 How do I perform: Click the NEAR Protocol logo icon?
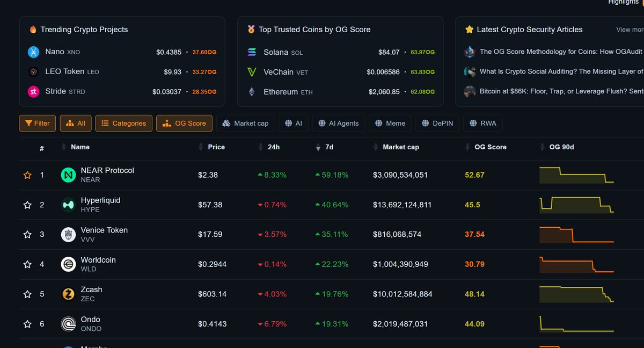[68, 175]
